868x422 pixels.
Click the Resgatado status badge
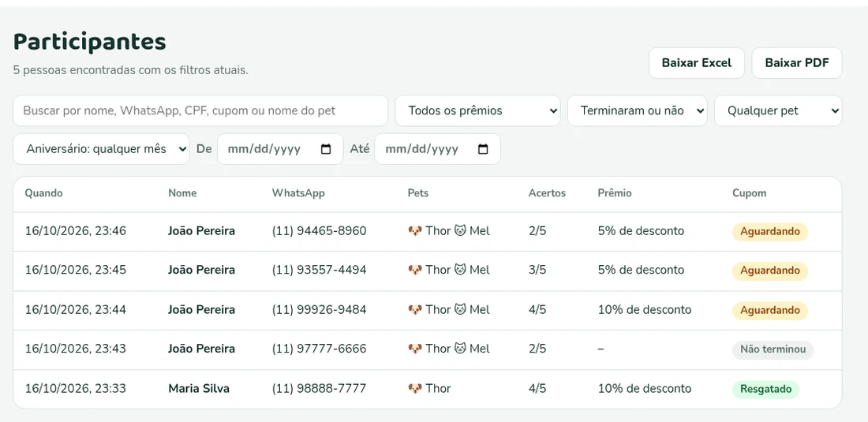tap(765, 390)
